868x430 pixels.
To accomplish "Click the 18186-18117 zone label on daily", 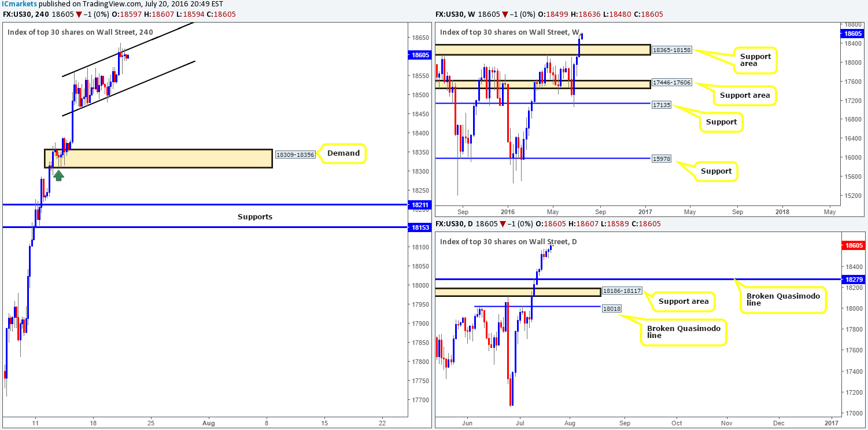I will click(x=621, y=291).
